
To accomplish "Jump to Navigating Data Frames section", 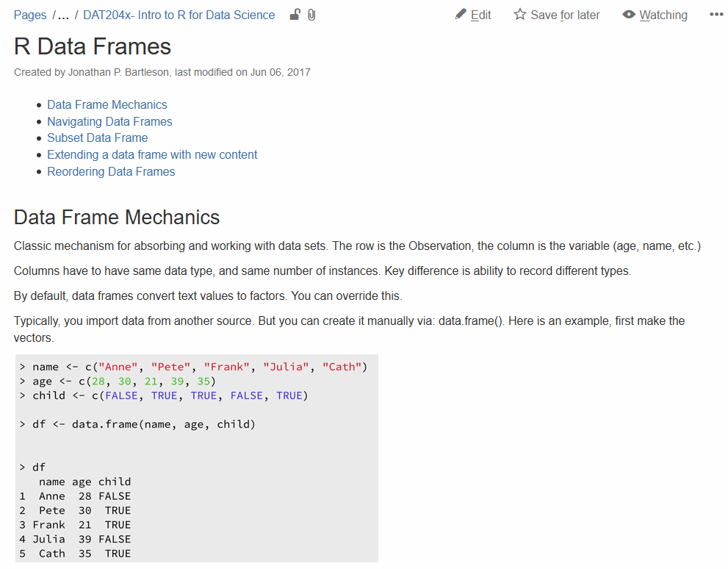I will tap(109, 121).
